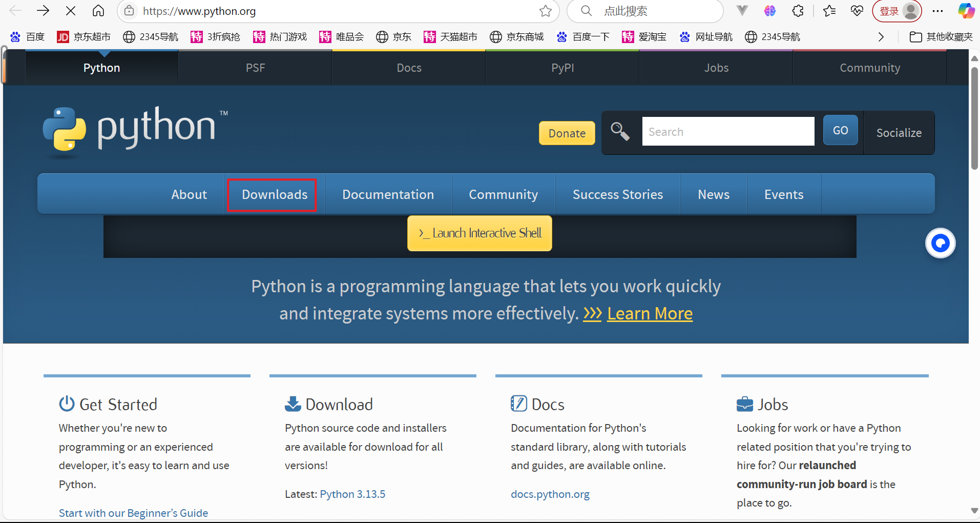
Task: Go forward with the browser arrow
Action: (43, 11)
